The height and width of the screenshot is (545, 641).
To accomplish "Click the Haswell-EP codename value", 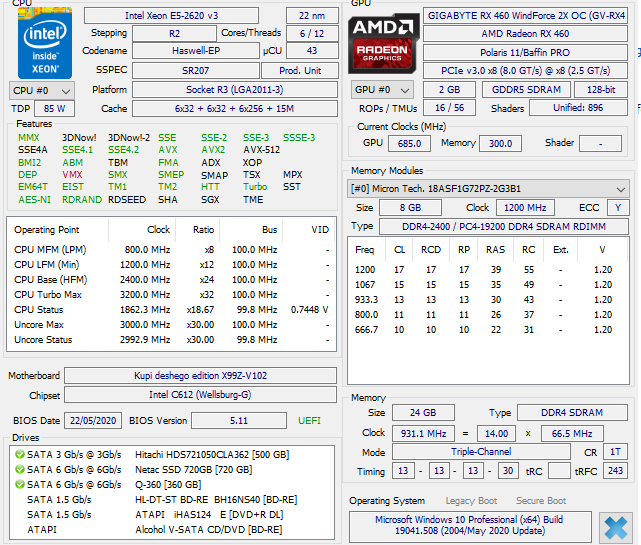I will 196,51.
